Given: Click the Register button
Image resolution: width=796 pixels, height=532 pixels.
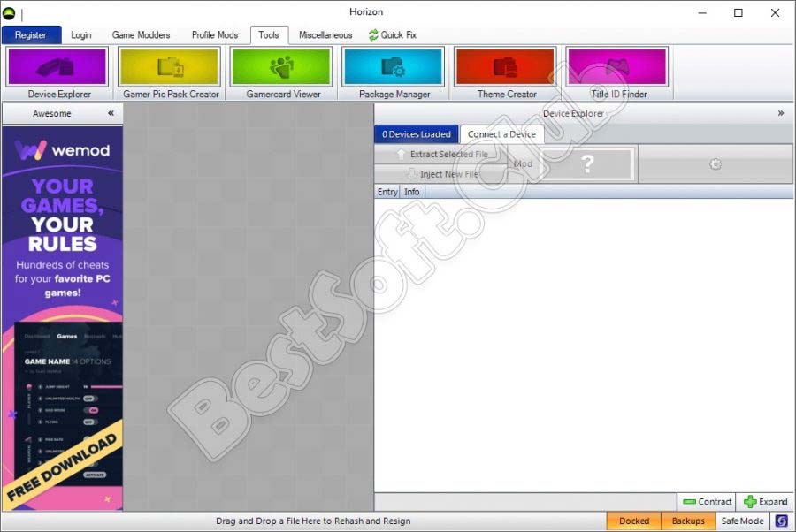Looking at the screenshot, I should (31, 35).
